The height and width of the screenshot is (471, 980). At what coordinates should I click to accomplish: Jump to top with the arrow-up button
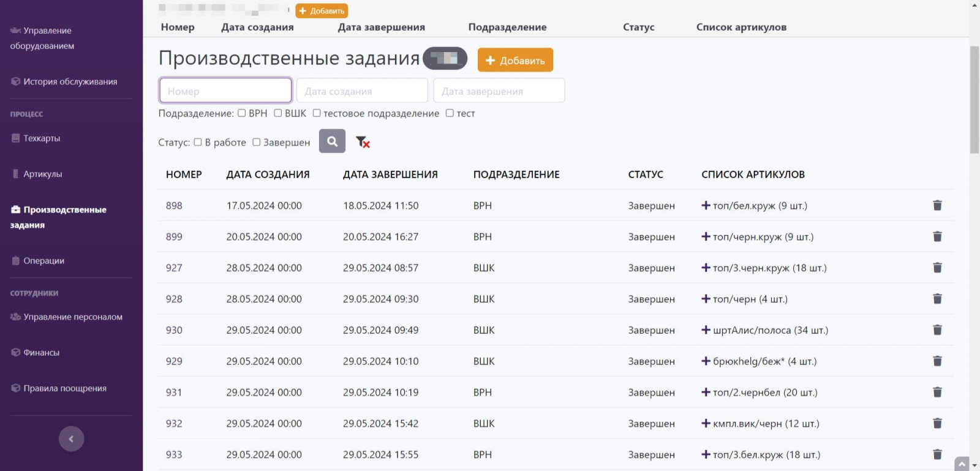(962, 464)
